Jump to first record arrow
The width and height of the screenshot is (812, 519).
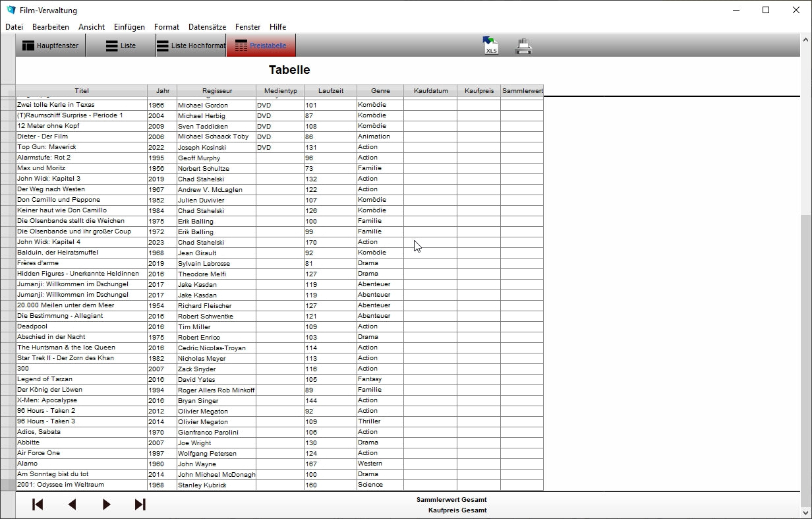click(38, 504)
